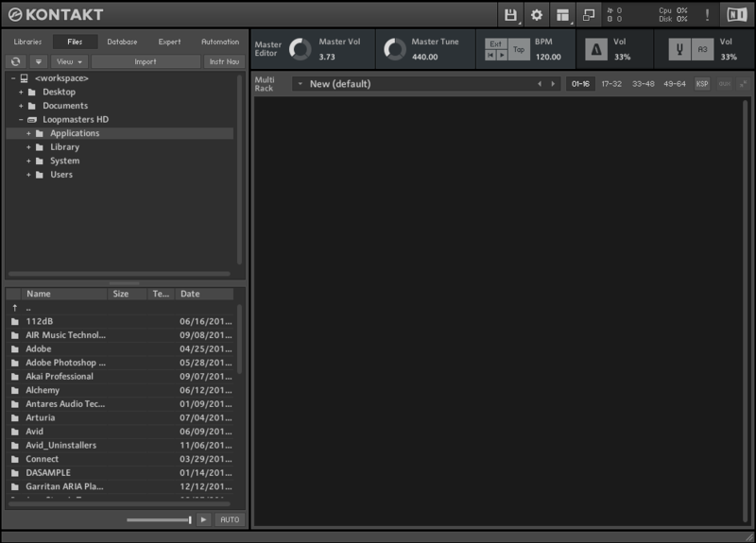Switch to the Files tab

76,42
